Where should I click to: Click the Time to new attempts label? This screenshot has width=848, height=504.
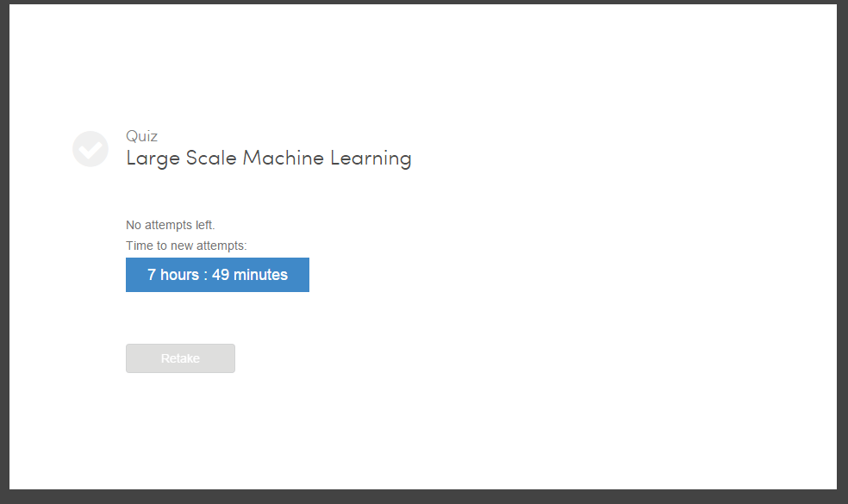[186, 246]
